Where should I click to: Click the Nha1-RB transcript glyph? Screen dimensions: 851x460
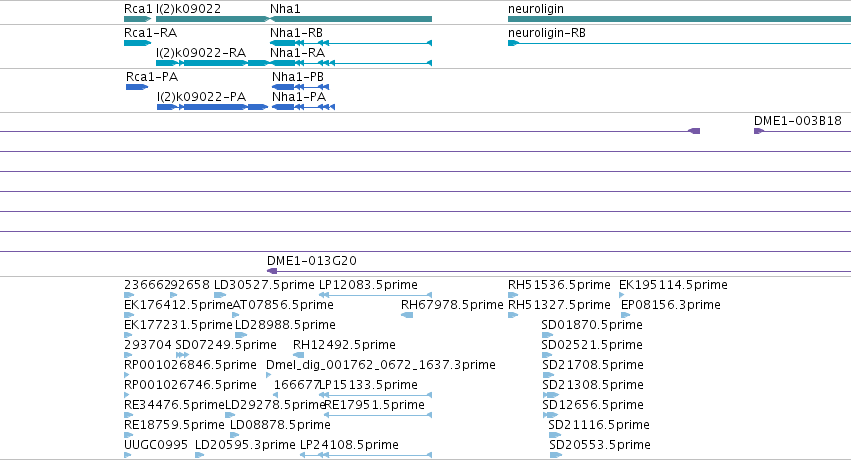[351, 43]
